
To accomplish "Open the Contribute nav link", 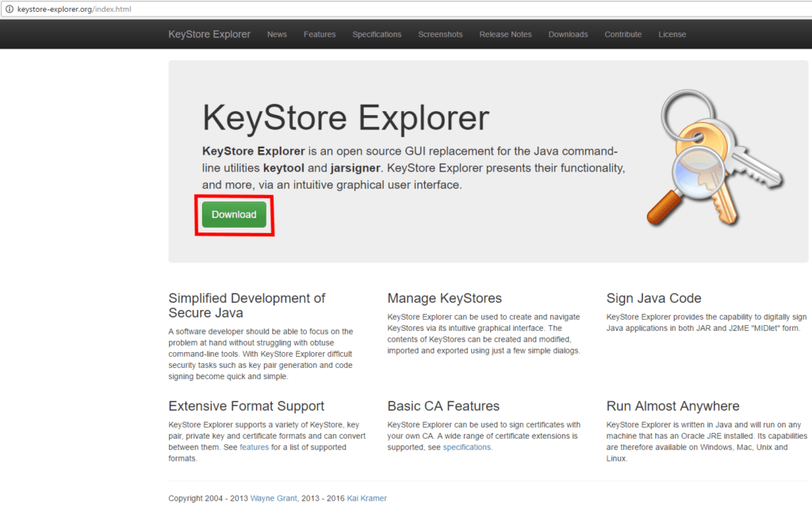I will pyautogui.click(x=623, y=34).
